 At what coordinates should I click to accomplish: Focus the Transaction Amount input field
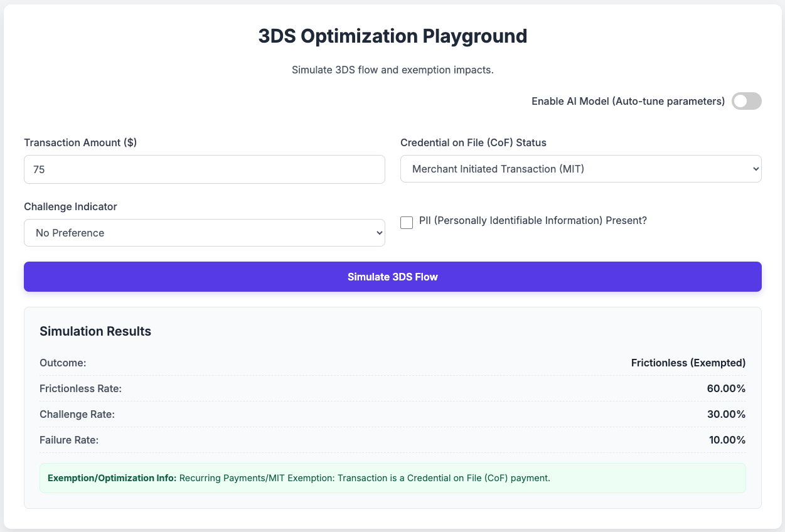point(204,169)
